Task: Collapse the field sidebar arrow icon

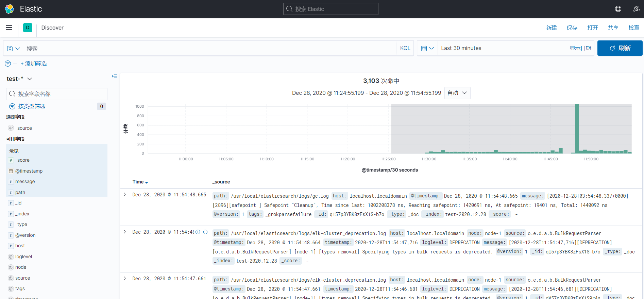Action: coord(115,76)
